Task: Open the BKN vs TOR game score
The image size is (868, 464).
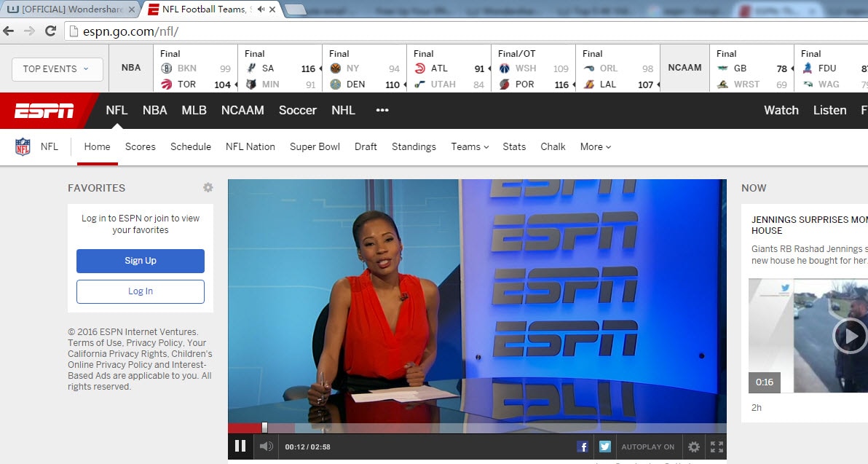Action: pyautogui.click(x=195, y=68)
